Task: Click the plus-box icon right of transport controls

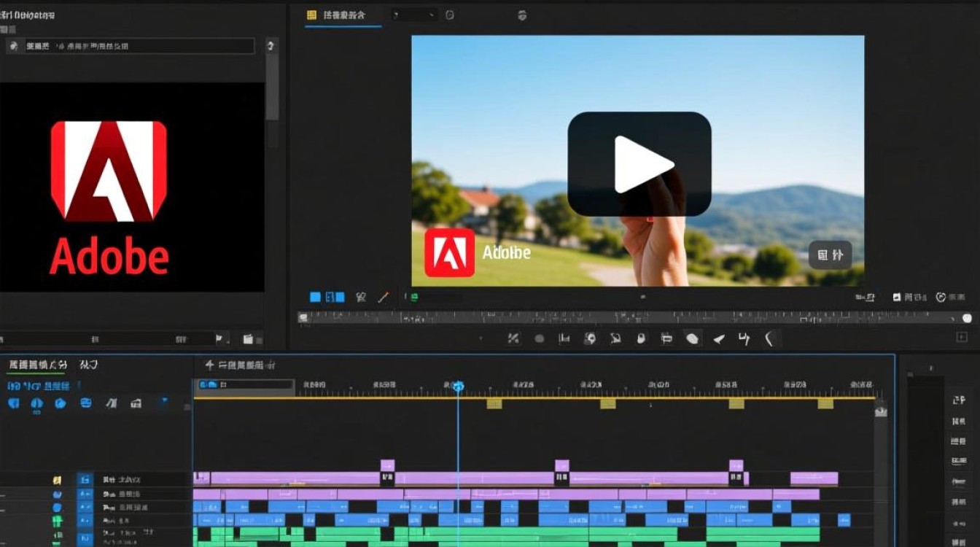Action: pyautogui.click(x=961, y=338)
